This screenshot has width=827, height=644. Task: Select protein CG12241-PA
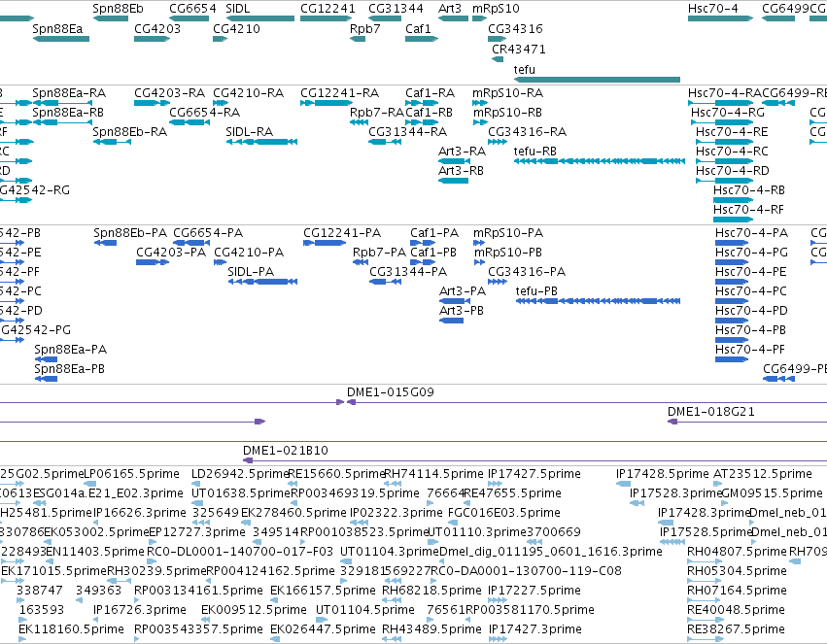(x=325, y=243)
